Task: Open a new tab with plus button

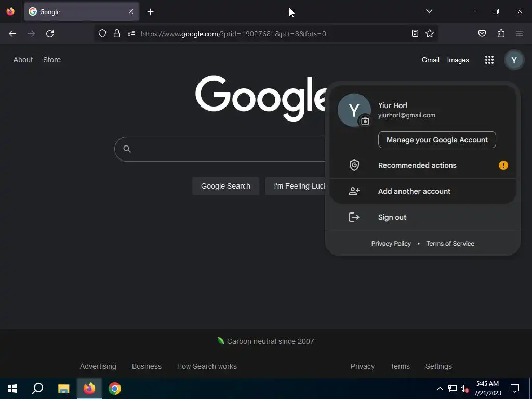Action: pyautogui.click(x=150, y=12)
